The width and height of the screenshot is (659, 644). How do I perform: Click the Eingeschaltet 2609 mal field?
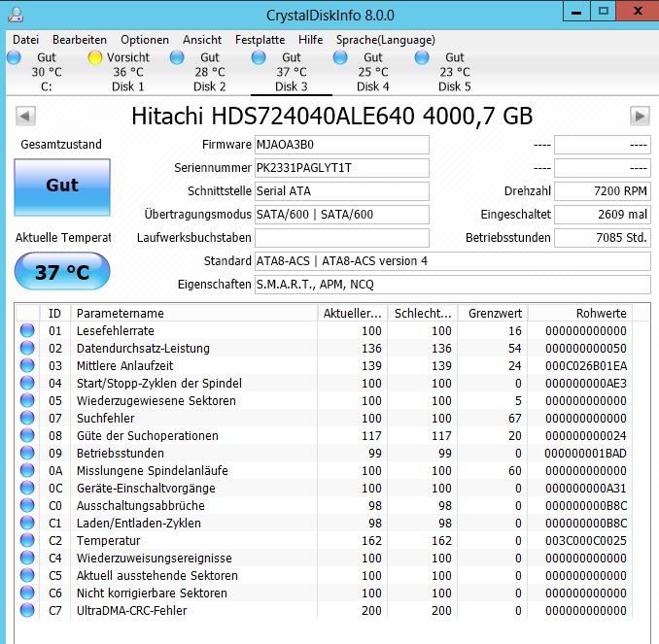[603, 215]
